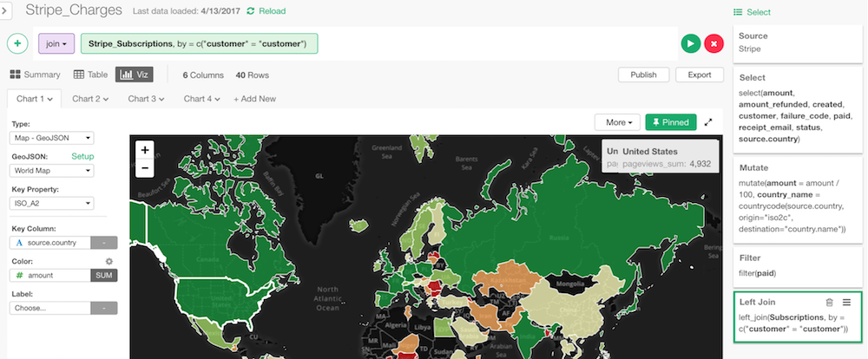Click the 40 Rows count text
Viewport: 868px width, 359px height.
click(252, 75)
